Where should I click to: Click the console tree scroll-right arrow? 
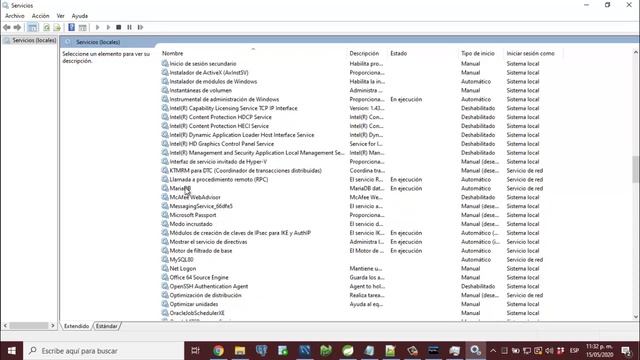53,326
